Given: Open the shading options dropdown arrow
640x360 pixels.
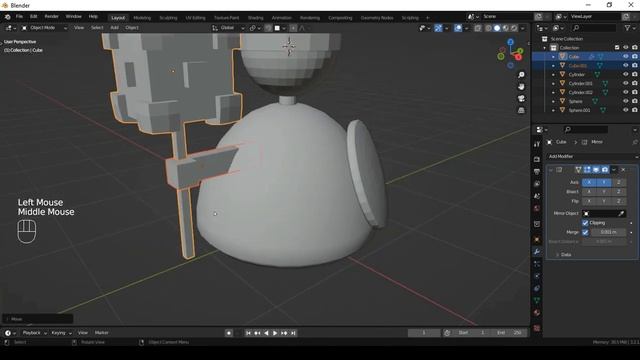Looking at the screenshot, I should click(x=522, y=28).
